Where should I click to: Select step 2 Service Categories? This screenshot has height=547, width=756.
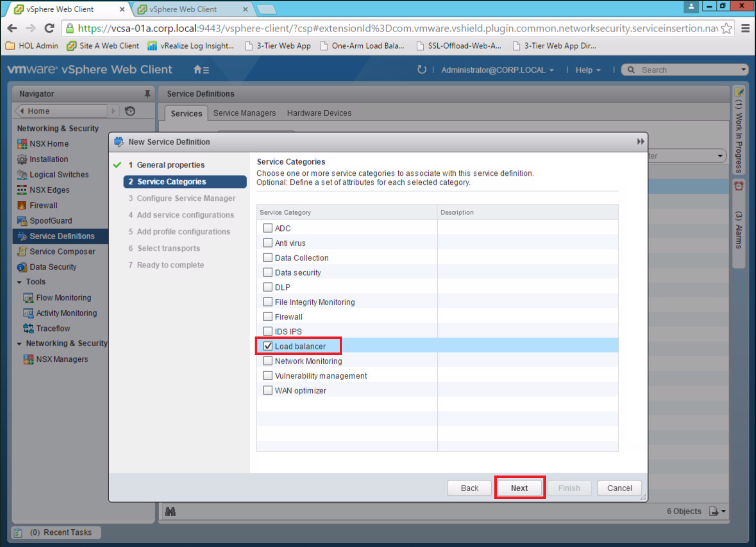[x=185, y=181]
